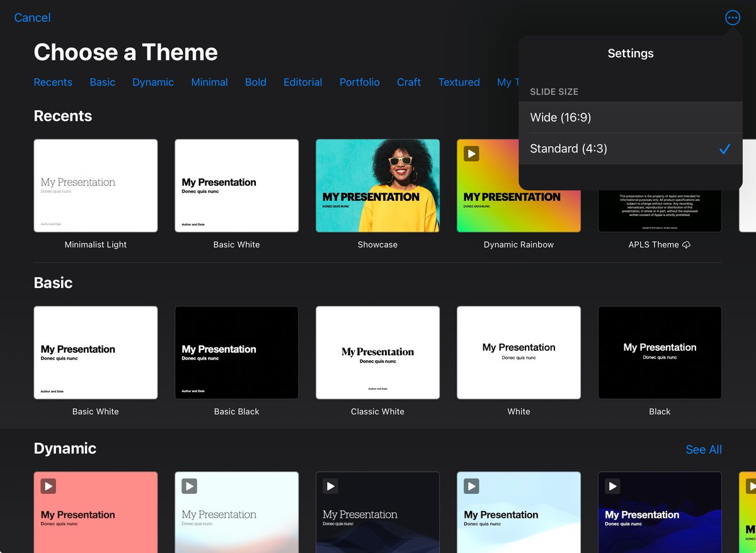Screen dimensions: 756x553
Task: Choose the Classic White theme thumbnail
Action: coord(378,353)
